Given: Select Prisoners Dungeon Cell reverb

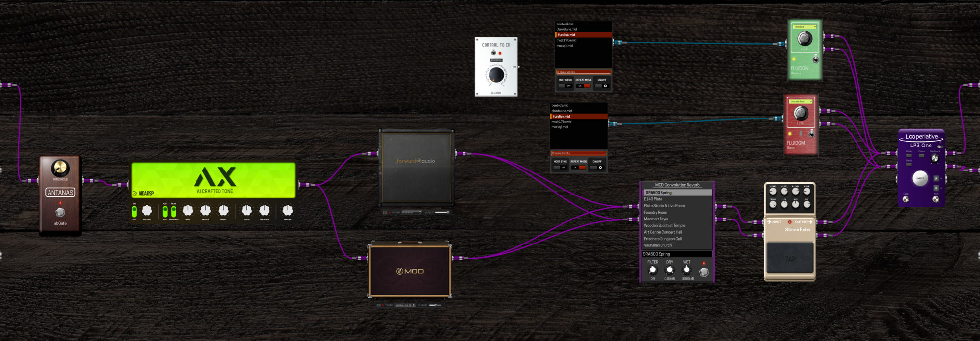Looking at the screenshot, I should point(678,239).
